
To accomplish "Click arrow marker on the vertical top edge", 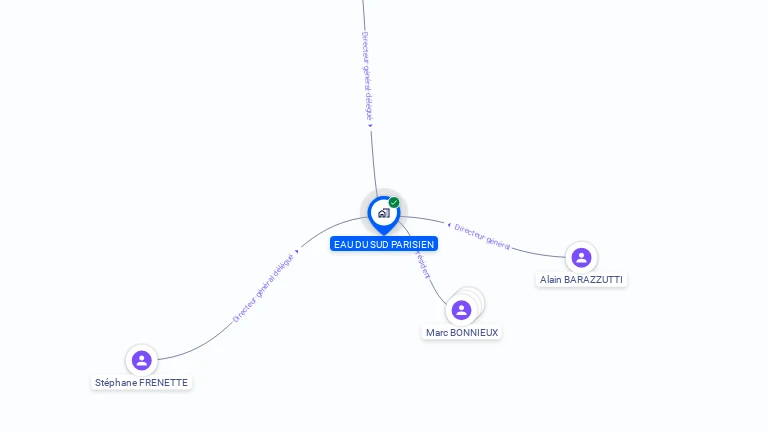I will tap(370, 126).
